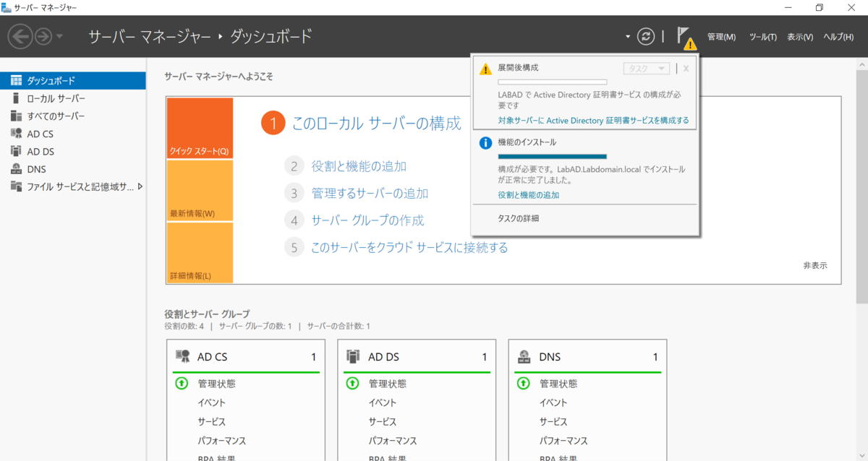Open the ツール(T) menu
The height and width of the screenshot is (461, 868).
(x=762, y=37)
